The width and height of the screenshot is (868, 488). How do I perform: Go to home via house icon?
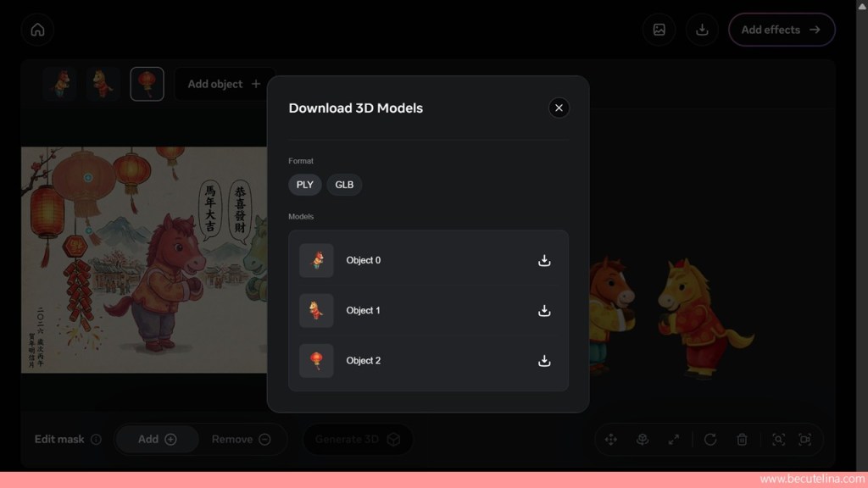(x=37, y=30)
